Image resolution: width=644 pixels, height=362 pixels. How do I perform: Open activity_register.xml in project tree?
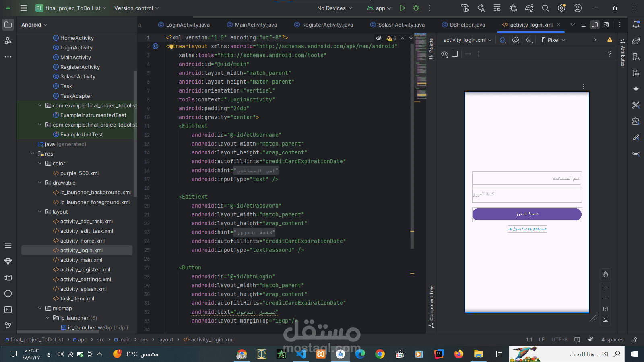[85, 269]
